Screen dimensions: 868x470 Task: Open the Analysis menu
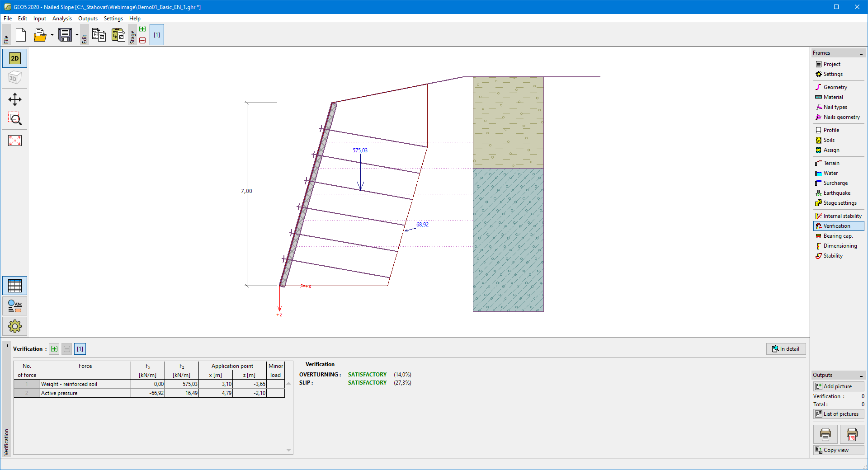[62, 19]
